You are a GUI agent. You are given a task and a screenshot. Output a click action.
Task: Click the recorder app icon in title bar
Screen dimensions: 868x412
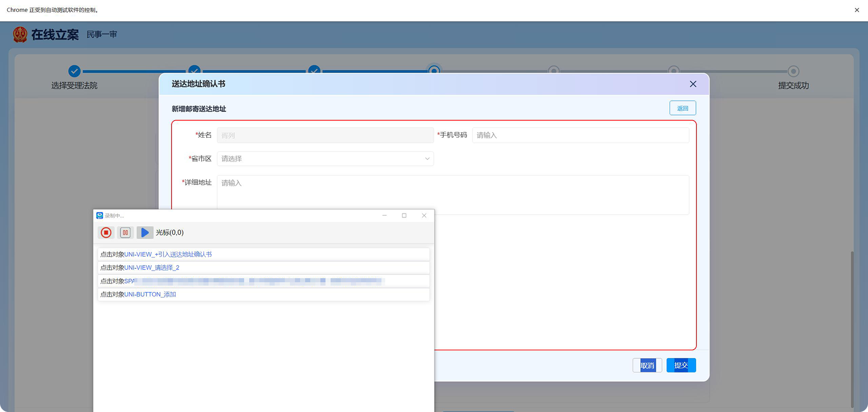click(x=100, y=216)
